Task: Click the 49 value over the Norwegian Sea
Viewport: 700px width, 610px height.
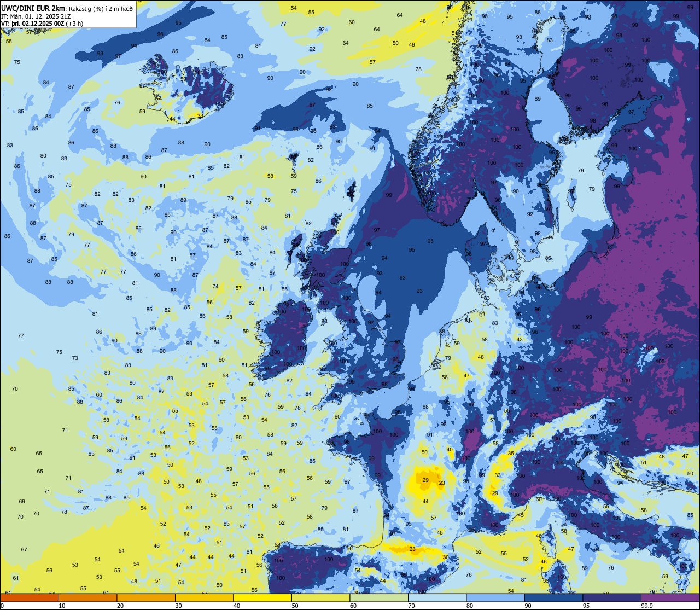Action: coord(412,45)
